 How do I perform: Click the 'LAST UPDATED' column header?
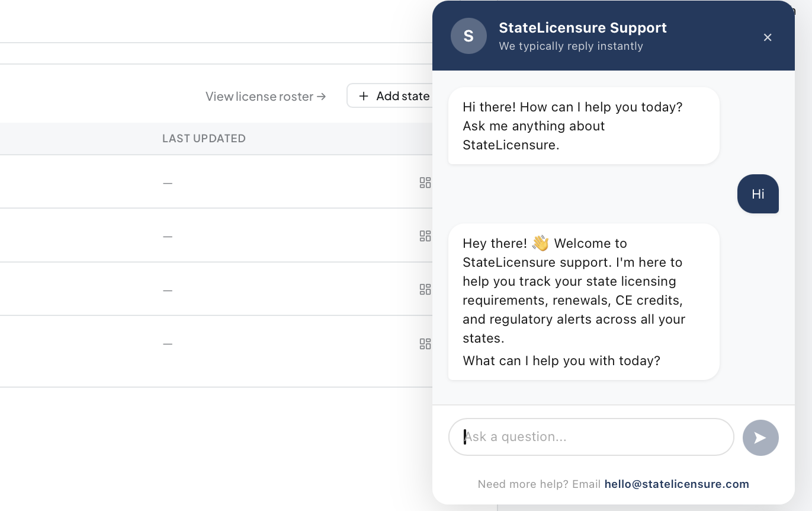click(x=204, y=138)
